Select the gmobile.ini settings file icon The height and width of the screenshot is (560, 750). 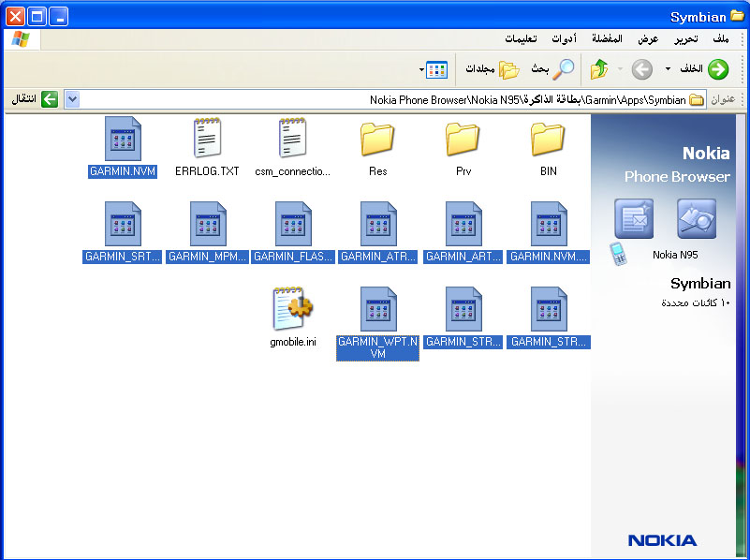292,308
